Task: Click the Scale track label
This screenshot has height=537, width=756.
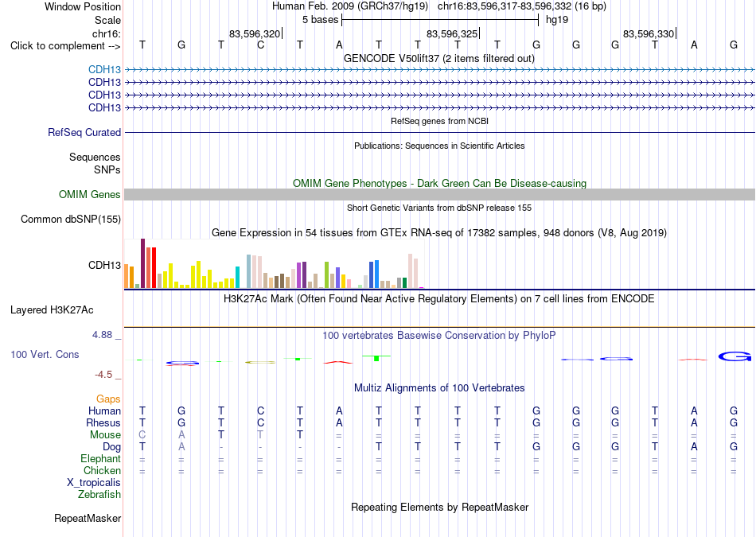Action: 107,20
